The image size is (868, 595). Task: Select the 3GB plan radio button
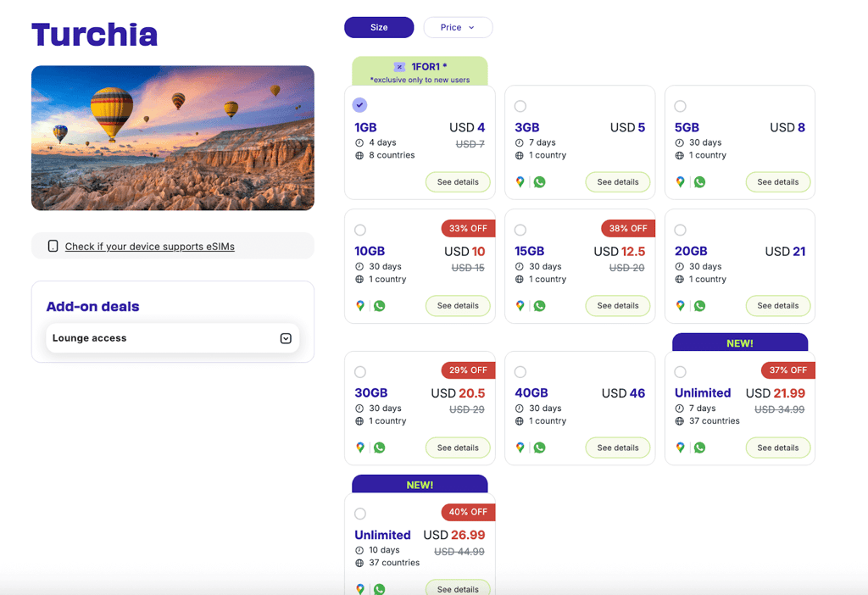pos(520,106)
